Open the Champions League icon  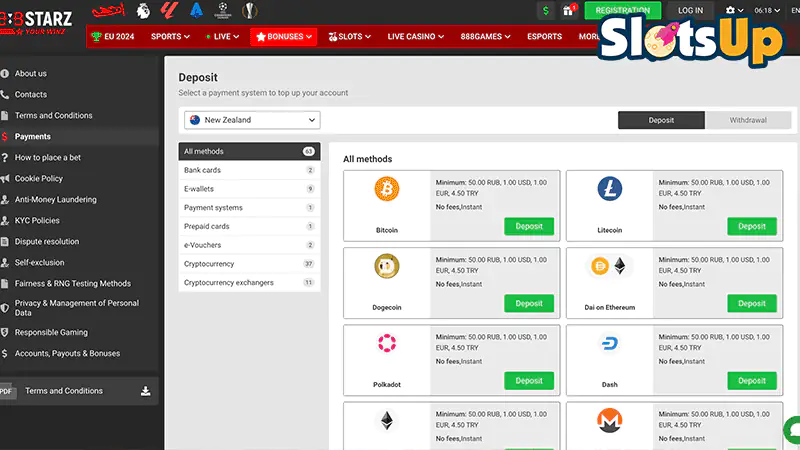[x=223, y=10]
